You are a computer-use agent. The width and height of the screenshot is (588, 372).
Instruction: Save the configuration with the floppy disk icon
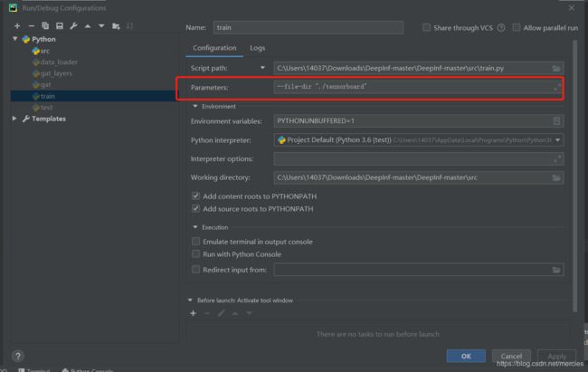pos(60,26)
